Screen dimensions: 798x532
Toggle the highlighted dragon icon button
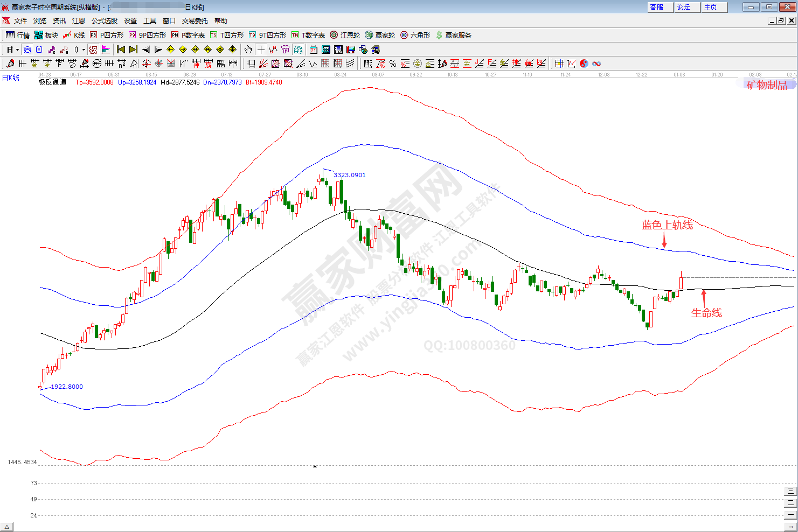click(x=93, y=50)
